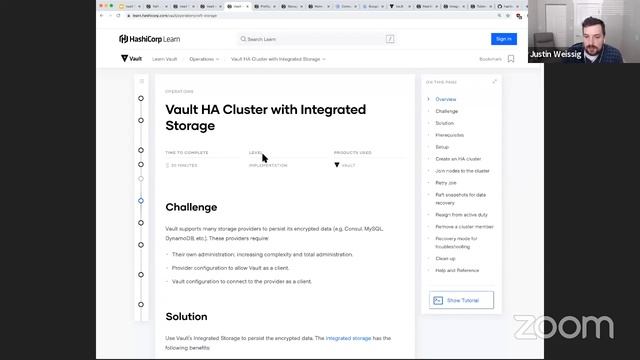The width and height of the screenshot is (640, 360).
Task: Jump to Join nodes to the cluster
Action: (x=462, y=171)
